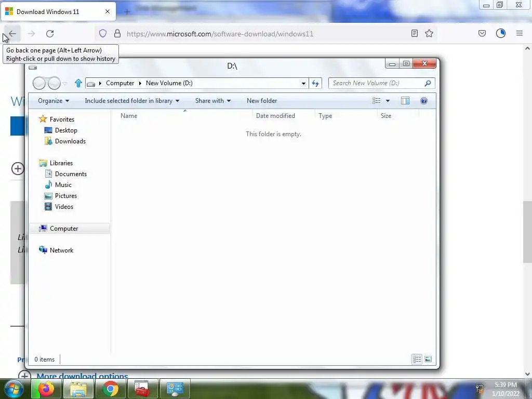
Task: Click the search magnifier icon in Explorer
Action: tap(428, 83)
